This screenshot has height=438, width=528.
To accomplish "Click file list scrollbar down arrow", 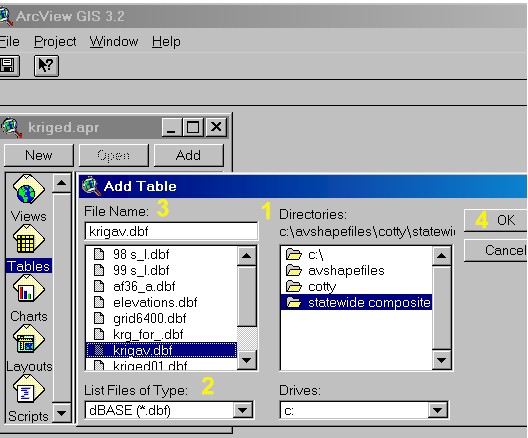I will coord(246,360).
